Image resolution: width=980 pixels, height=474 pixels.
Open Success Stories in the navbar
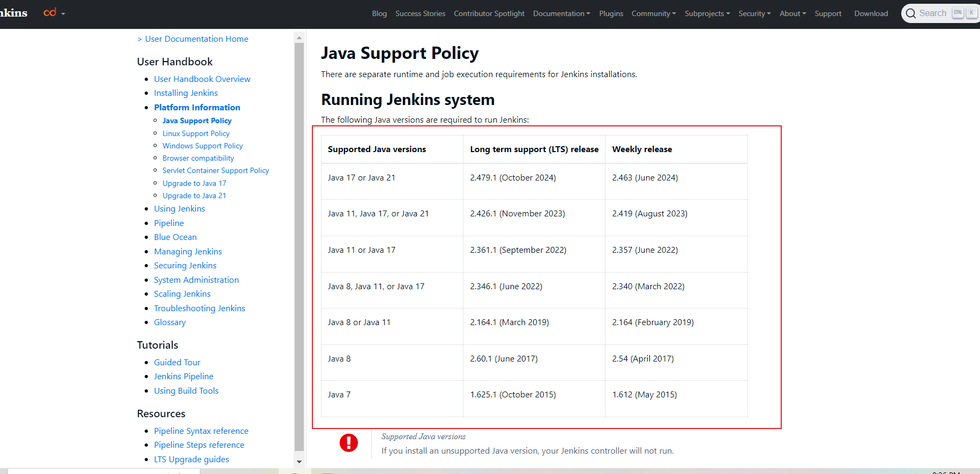coord(420,13)
